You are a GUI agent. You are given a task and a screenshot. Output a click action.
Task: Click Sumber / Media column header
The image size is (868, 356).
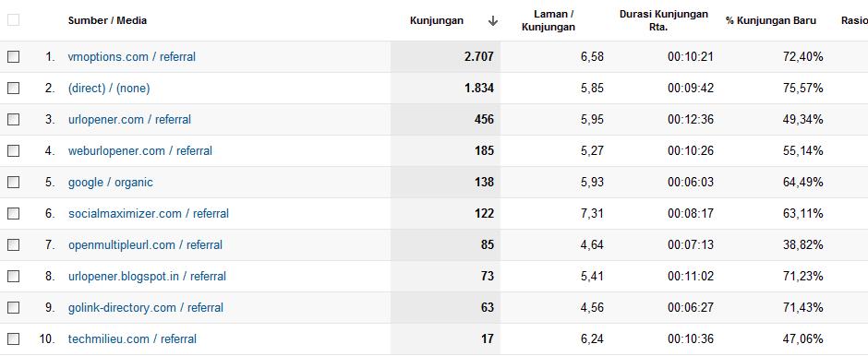click(x=107, y=20)
